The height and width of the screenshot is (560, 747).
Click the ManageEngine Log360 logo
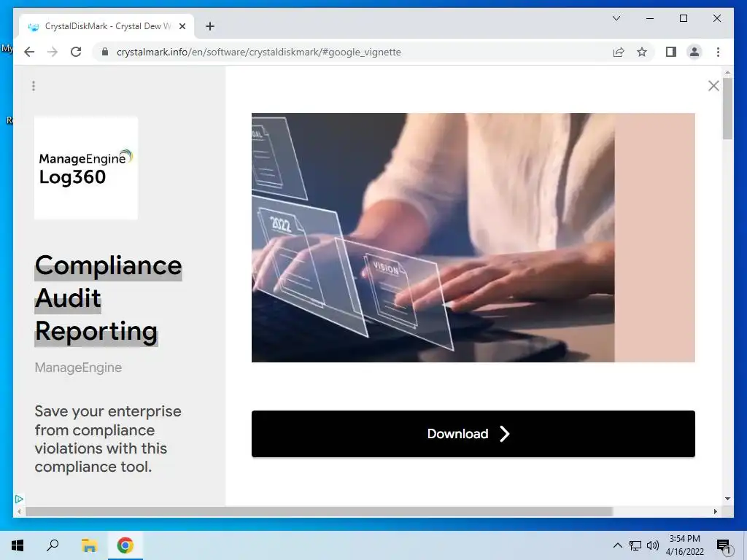pyautogui.click(x=86, y=168)
